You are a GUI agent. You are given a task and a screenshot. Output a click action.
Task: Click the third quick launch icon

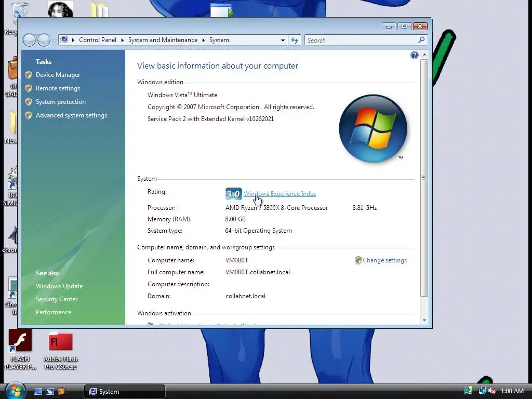point(61,392)
